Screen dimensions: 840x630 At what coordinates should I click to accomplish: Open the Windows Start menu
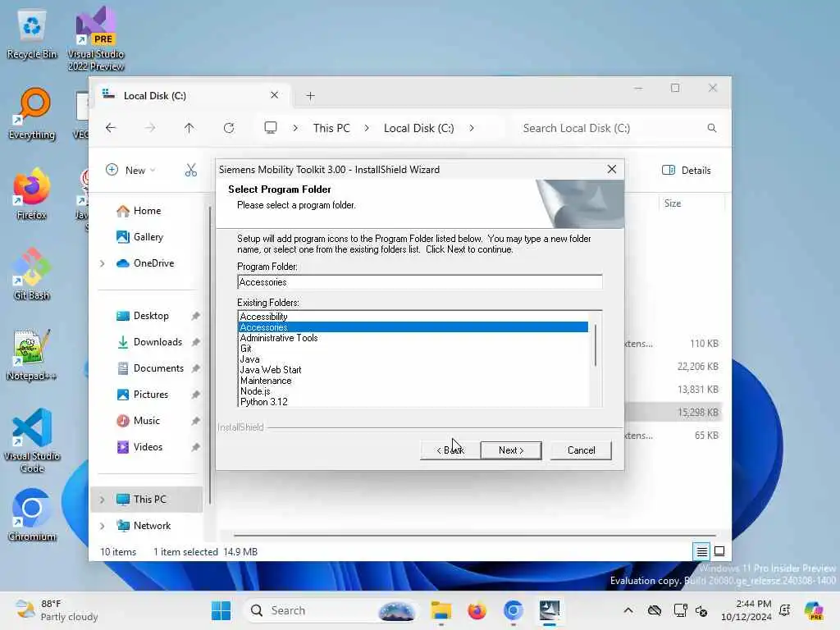coord(221,610)
